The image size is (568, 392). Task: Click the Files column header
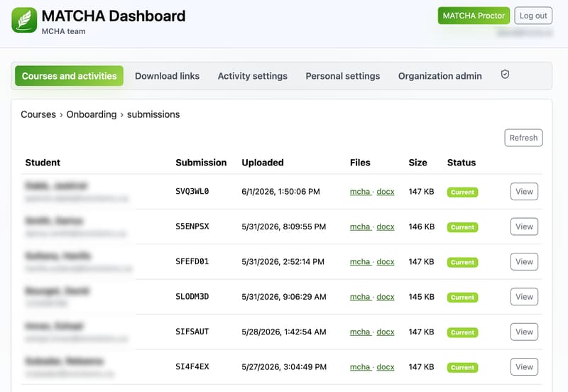click(360, 163)
